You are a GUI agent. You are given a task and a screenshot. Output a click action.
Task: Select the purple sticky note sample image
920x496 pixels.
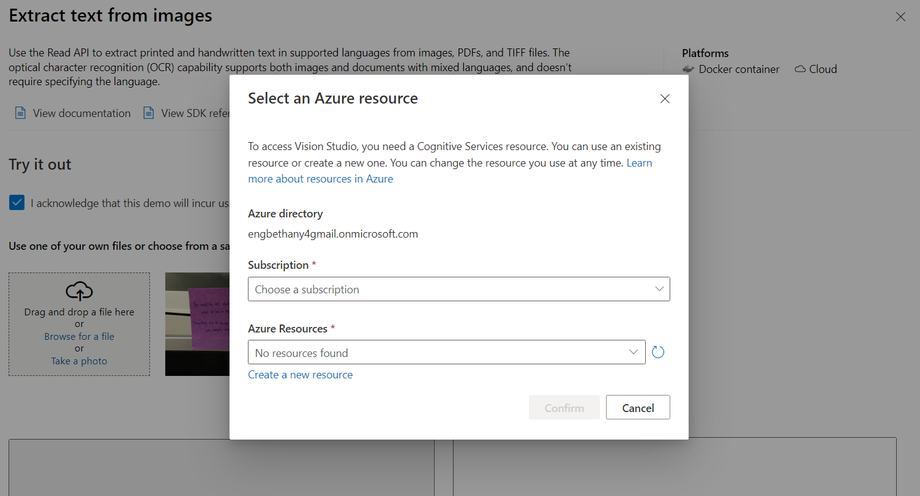point(197,324)
